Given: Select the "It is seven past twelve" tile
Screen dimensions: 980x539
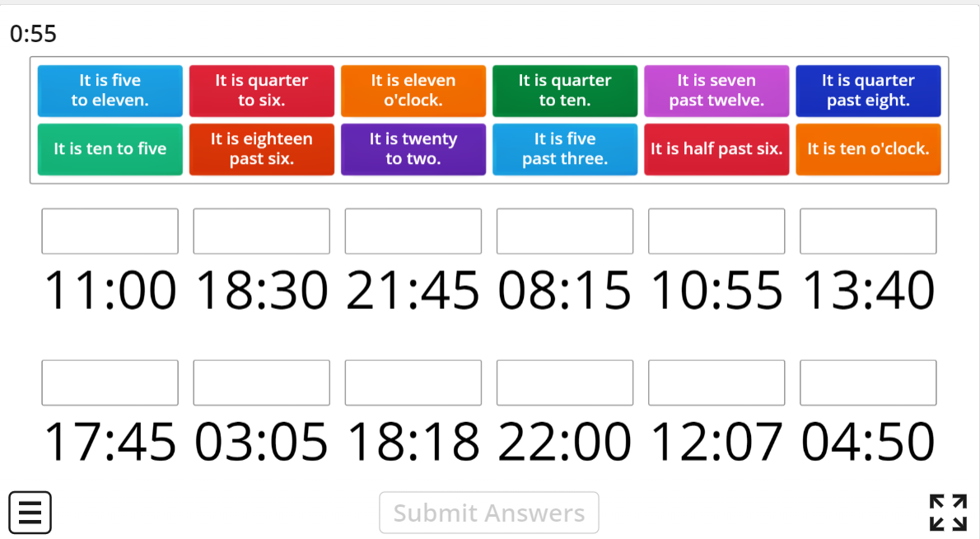Looking at the screenshot, I should (x=716, y=91).
